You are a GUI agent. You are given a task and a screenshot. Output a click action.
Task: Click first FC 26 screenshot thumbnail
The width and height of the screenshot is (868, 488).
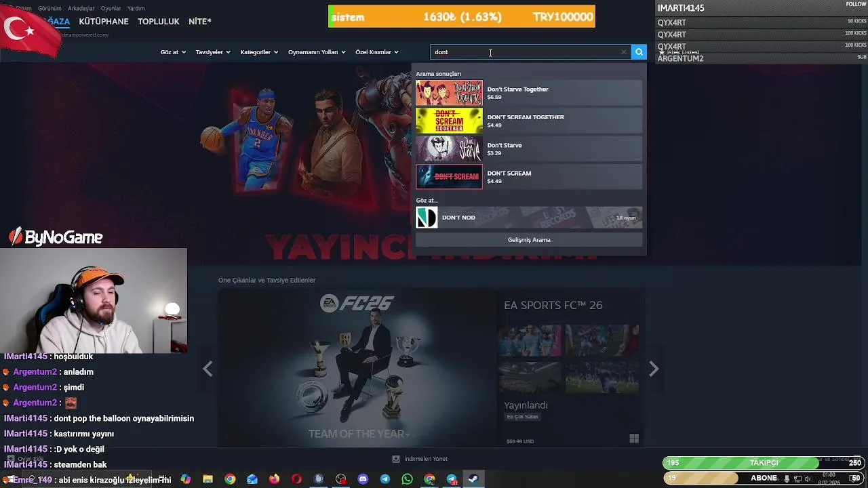530,340
